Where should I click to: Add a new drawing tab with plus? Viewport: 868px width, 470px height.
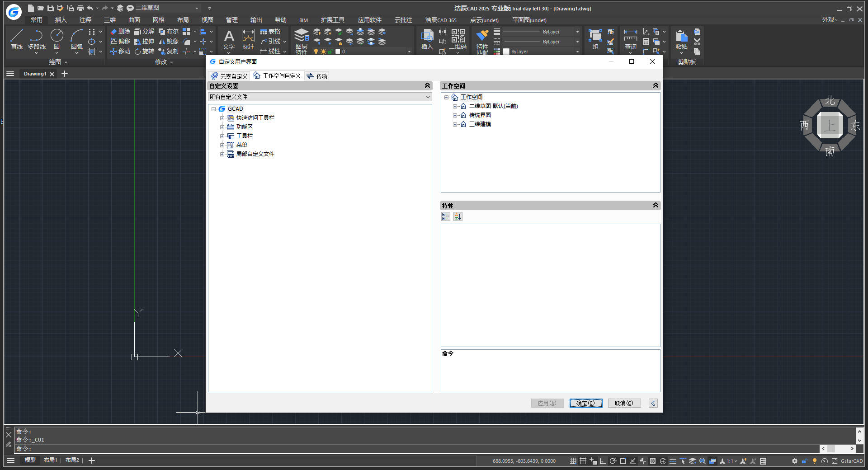(65, 74)
